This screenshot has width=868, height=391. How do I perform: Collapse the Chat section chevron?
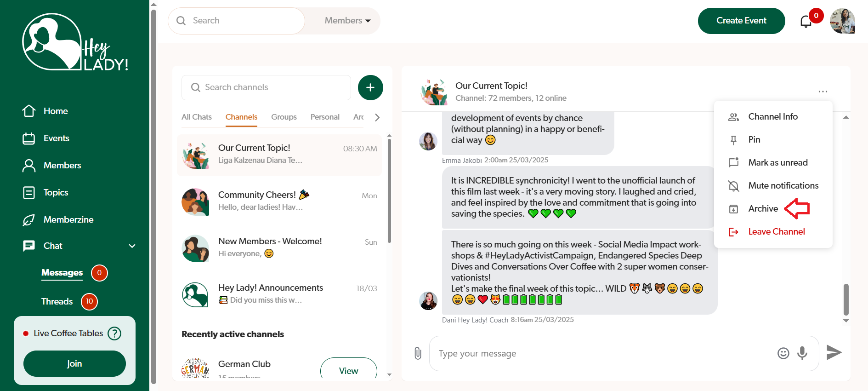132,246
